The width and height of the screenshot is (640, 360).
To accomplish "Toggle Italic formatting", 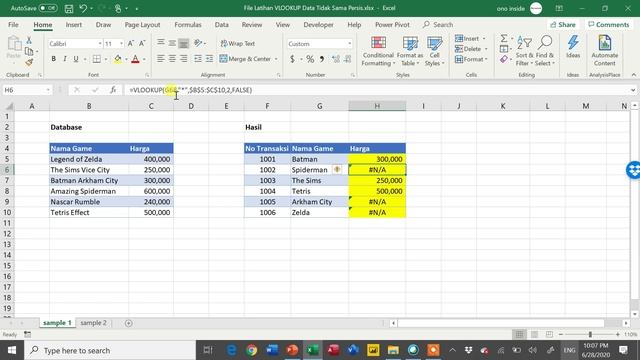I will coord(64,59).
